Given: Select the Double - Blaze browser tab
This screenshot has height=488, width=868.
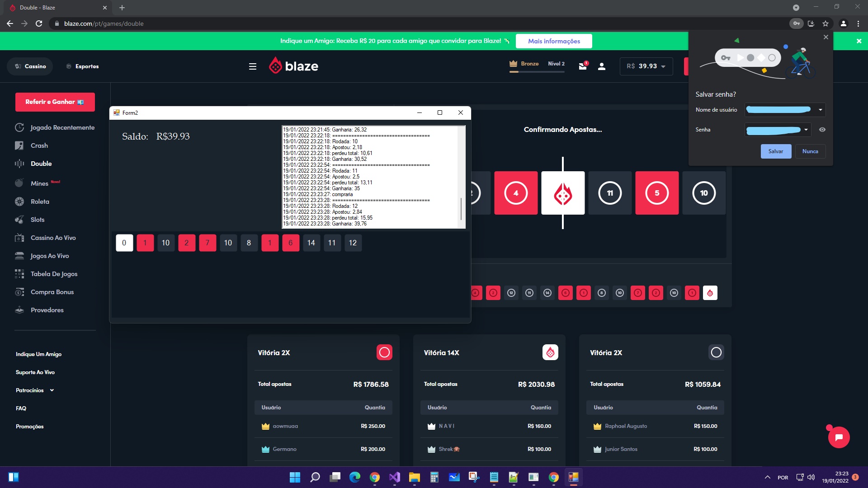Looking at the screenshot, I should [58, 8].
